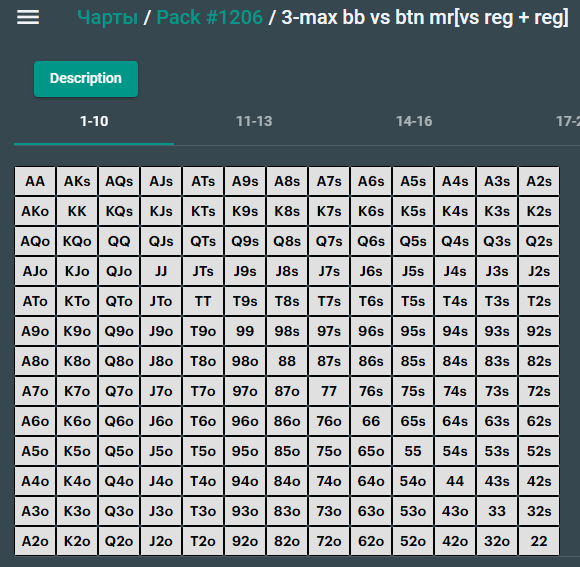Screen dimensions: 580x567
Task: Choose the 54s hand cell
Action: pyautogui.click(x=455, y=451)
